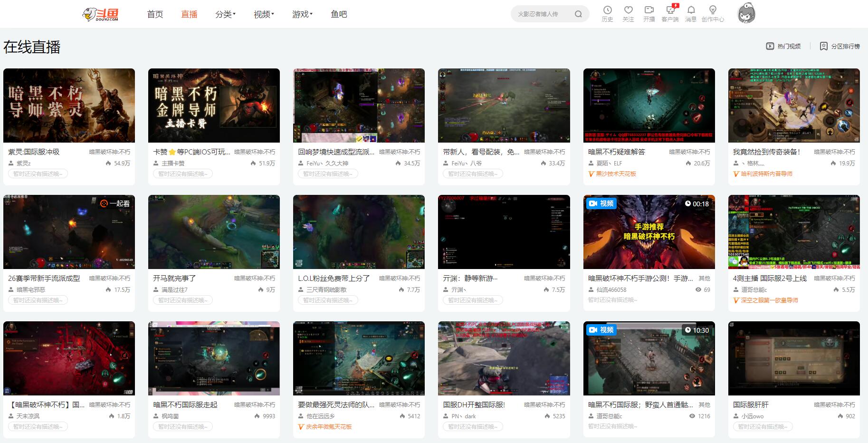Open the 首页 home tab
868x443 pixels.
tap(155, 14)
